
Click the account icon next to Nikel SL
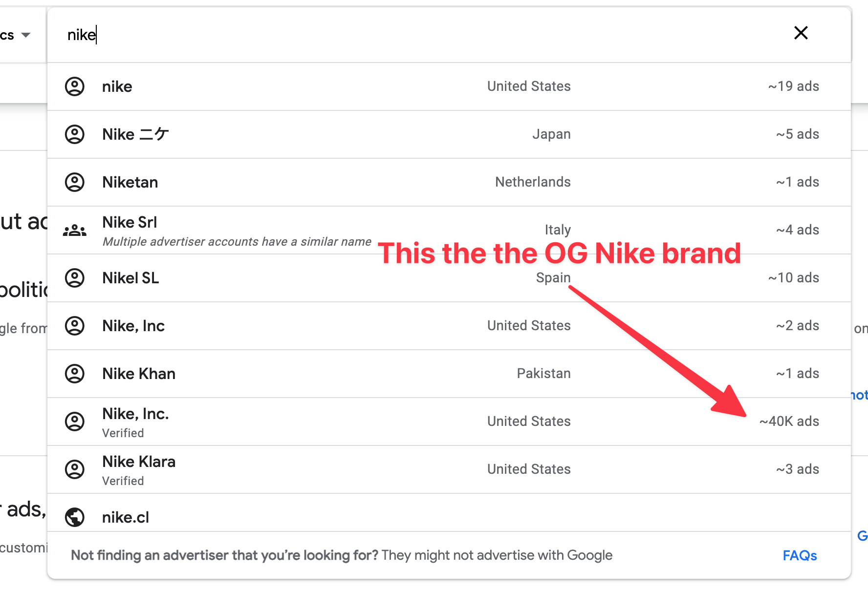tap(75, 278)
